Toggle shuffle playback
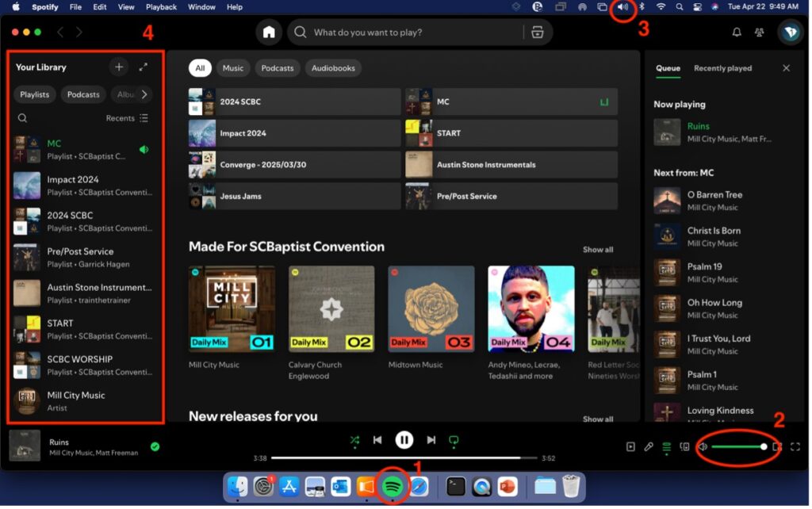 [x=354, y=440]
